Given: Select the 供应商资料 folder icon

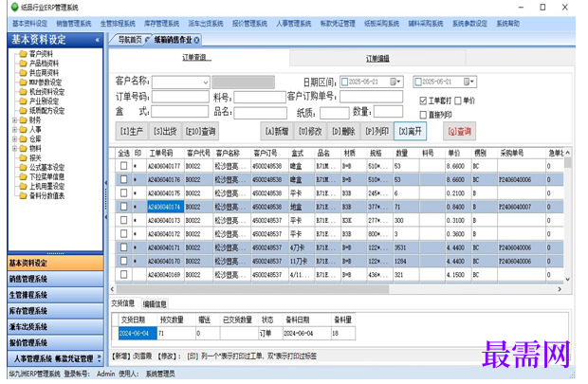Looking at the screenshot, I should (23, 73).
